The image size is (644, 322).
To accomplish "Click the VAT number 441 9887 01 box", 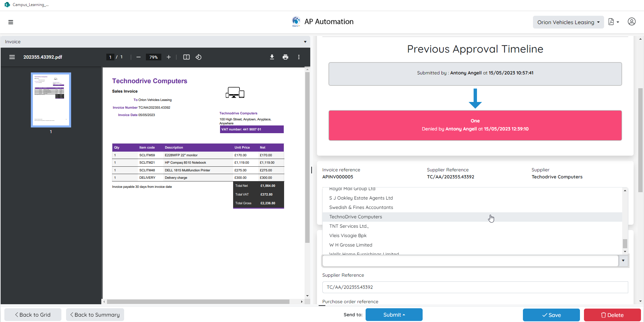I will coord(252,129).
